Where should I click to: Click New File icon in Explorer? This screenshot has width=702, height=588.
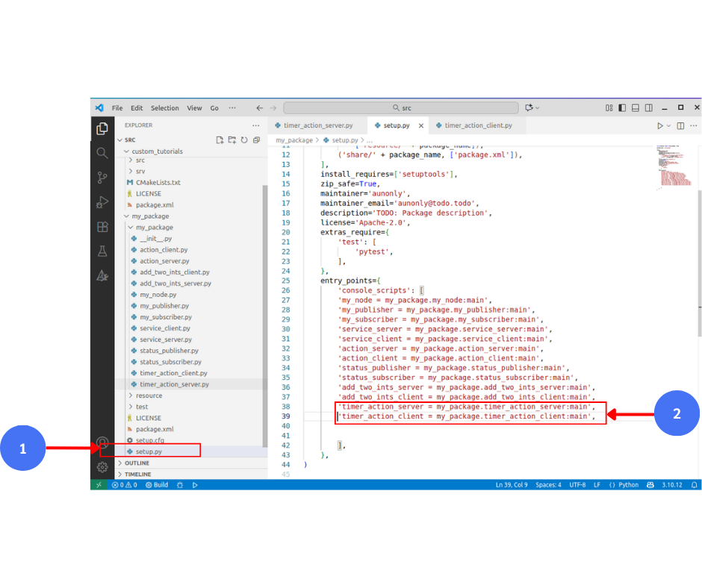point(220,140)
